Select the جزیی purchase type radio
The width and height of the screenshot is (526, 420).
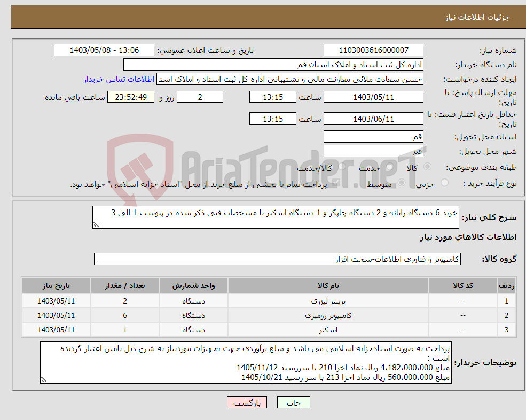pyautogui.click(x=444, y=183)
